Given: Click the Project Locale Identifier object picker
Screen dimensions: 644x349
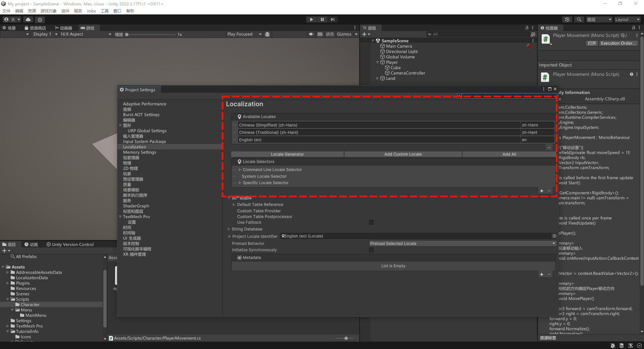Looking at the screenshot, I should click(x=554, y=236).
